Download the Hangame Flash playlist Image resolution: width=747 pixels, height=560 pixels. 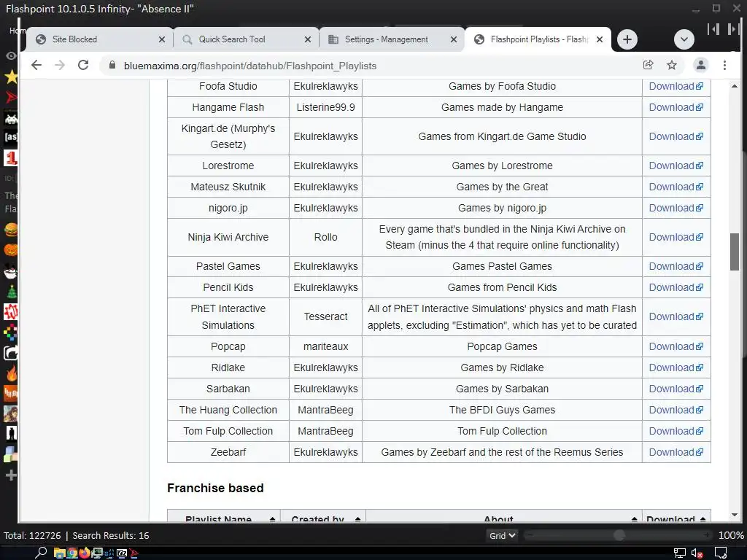point(676,107)
